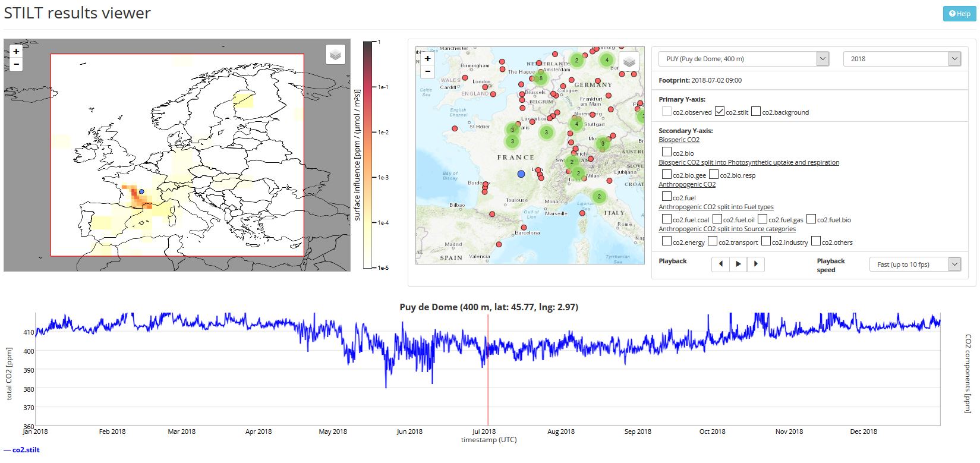Zoom in on the footprint map
Image resolution: width=980 pixels, height=463 pixels.
point(16,52)
